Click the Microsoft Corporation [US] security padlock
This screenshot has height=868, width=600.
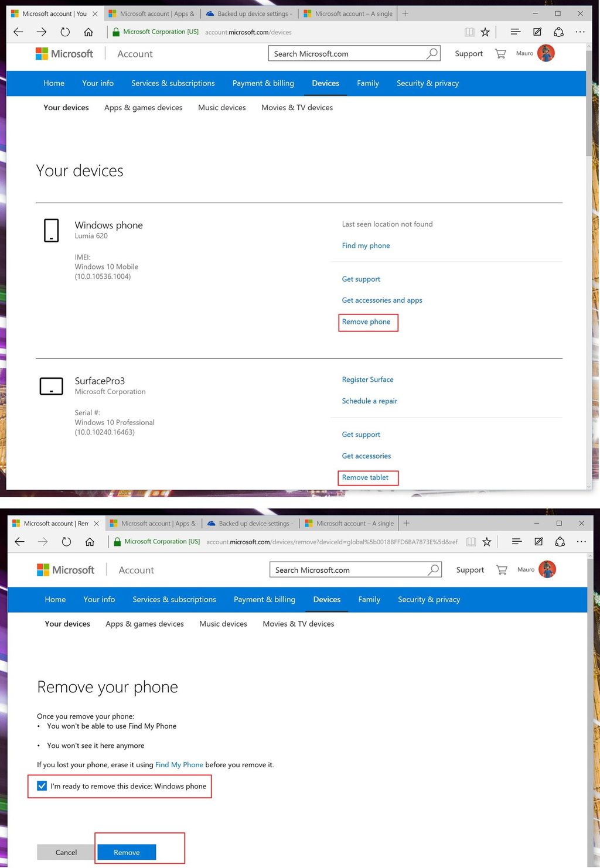117,32
